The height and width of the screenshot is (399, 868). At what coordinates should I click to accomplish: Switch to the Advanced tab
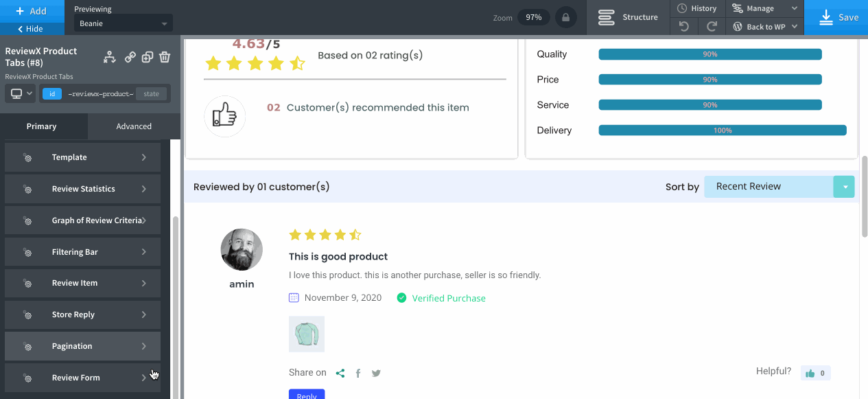[133, 126]
